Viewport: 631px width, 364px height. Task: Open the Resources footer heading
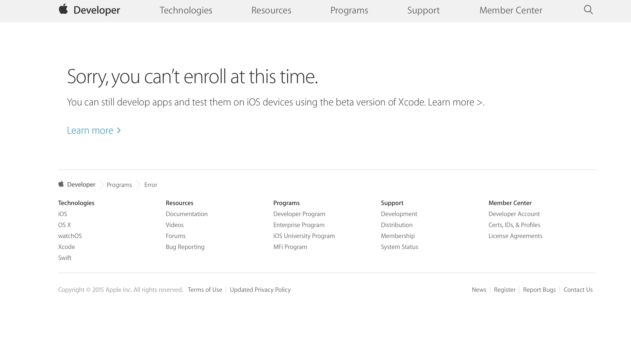click(180, 203)
